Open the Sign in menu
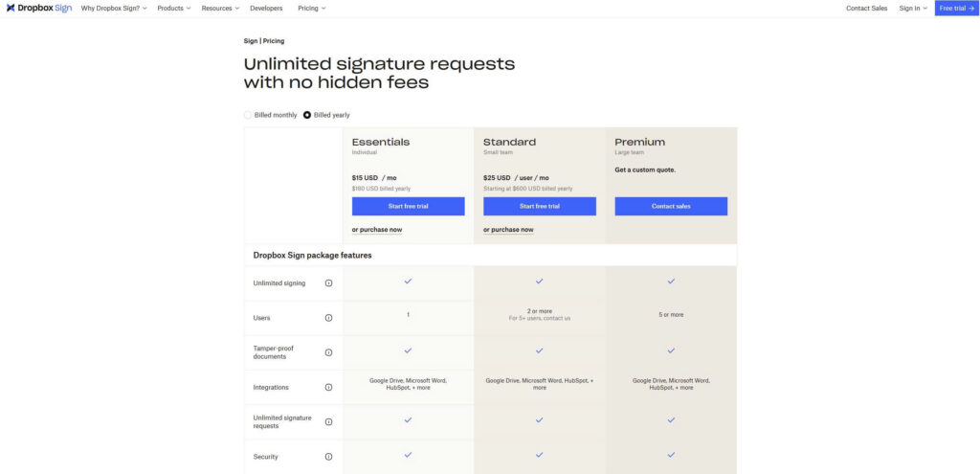The height and width of the screenshot is (474, 980). 912,8
